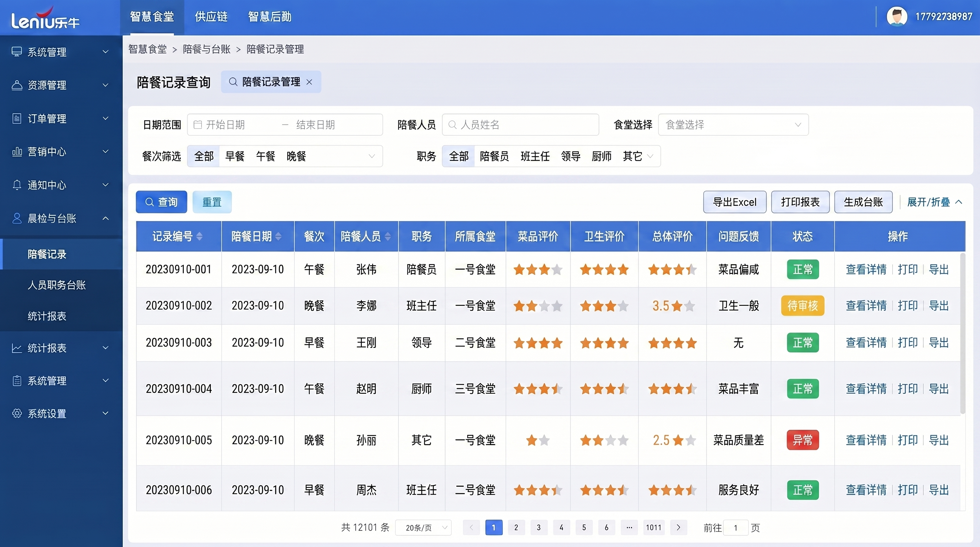Open the 食堂选择 dropdown

click(x=734, y=125)
